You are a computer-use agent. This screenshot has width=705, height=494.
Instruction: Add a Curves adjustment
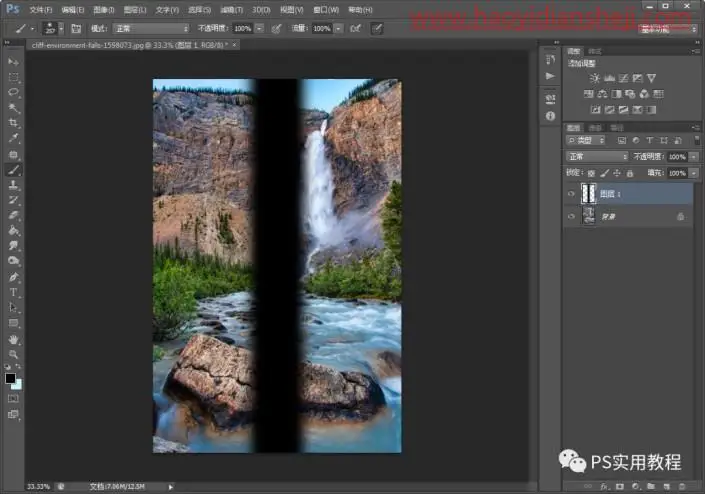[x=623, y=79]
